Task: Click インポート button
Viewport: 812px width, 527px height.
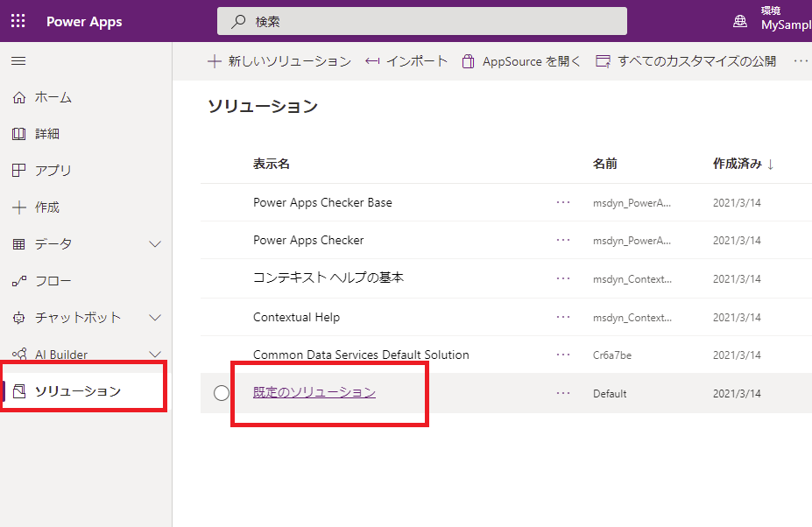Action: pyautogui.click(x=406, y=61)
